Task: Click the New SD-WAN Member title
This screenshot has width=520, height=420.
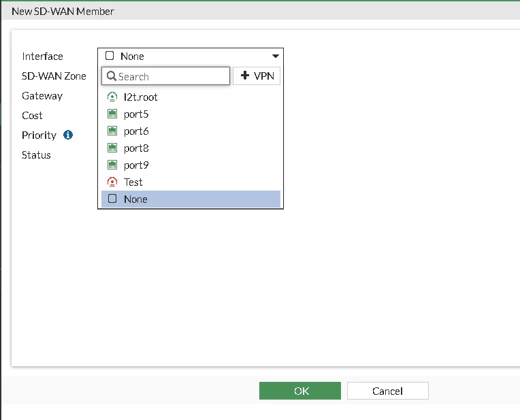Action: point(63,12)
